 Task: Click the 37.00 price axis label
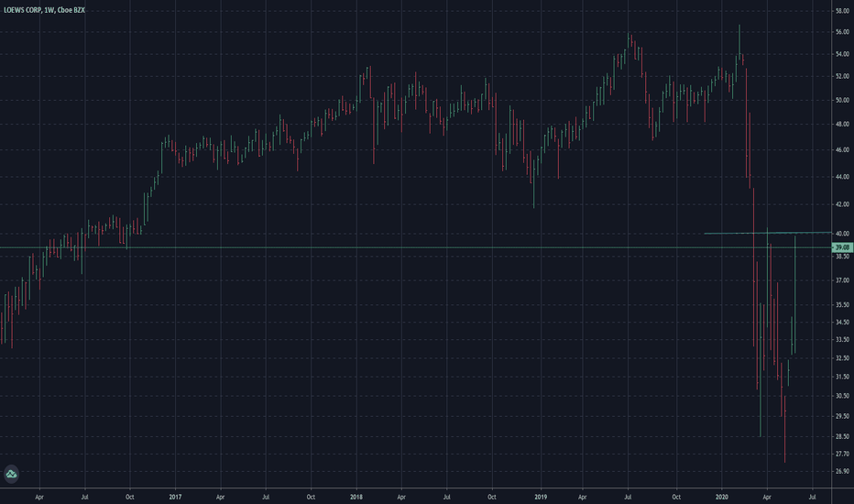842,280
